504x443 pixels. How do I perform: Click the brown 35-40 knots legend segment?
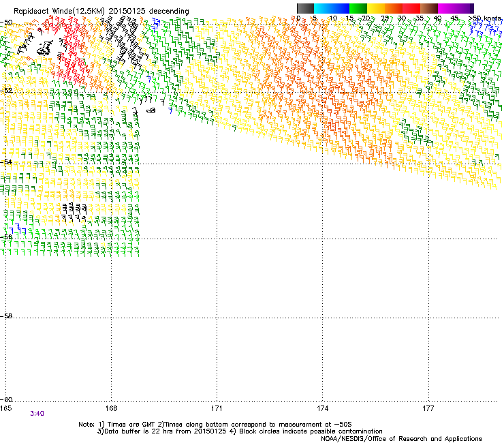pyautogui.click(x=429, y=8)
